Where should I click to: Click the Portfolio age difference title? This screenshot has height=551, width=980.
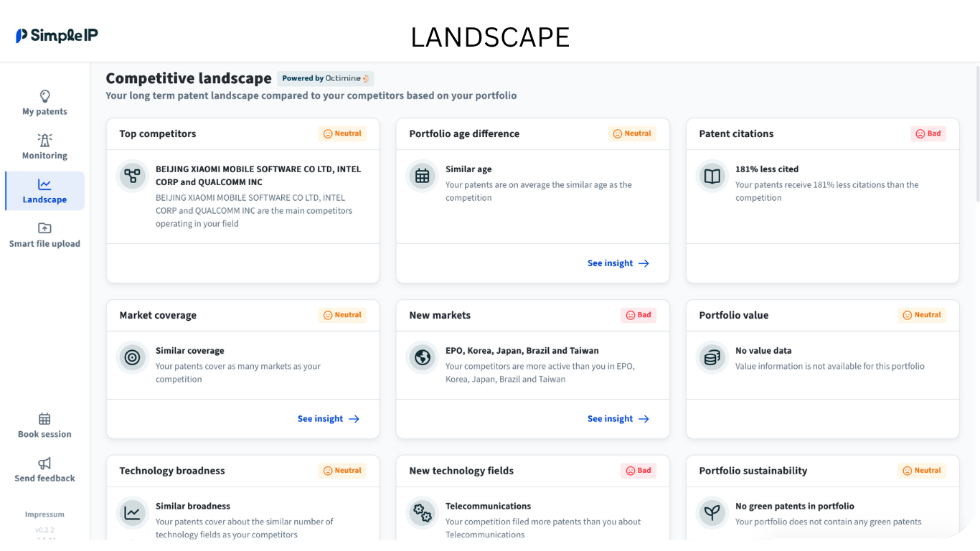tap(464, 133)
